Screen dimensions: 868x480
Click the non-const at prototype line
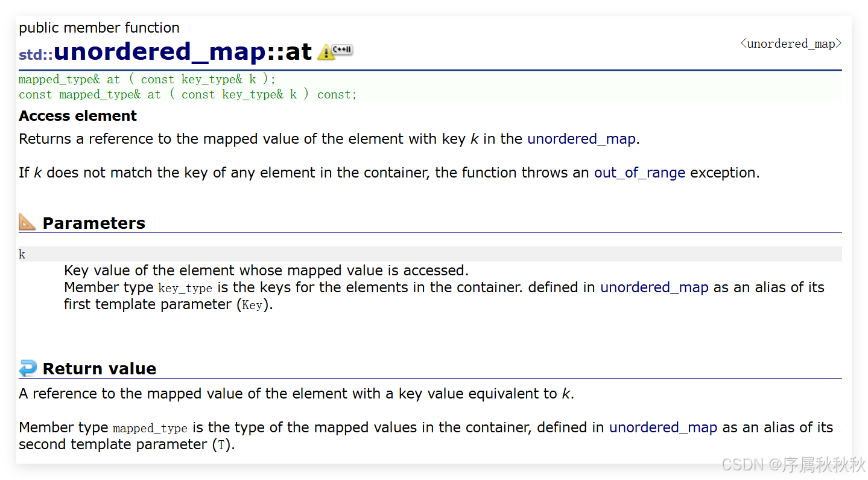point(147,79)
